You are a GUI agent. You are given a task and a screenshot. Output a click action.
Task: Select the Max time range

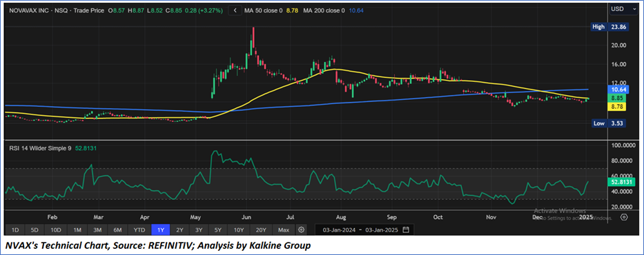click(x=284, y=229)
